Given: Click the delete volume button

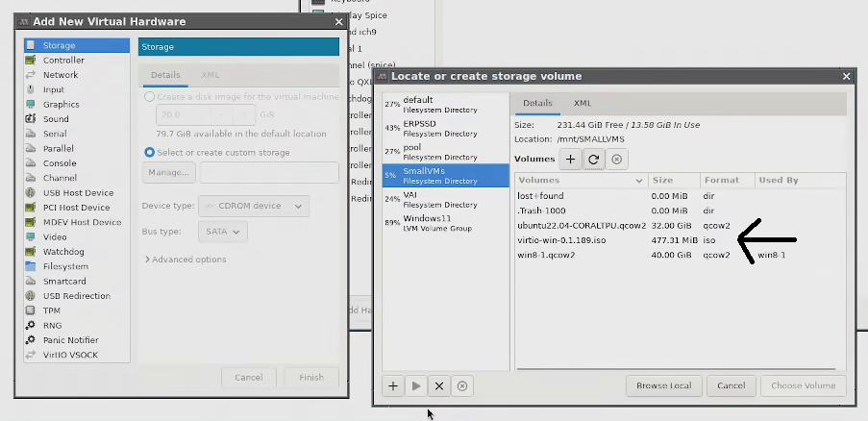Looking at the screenshot, I should click(x=617, y=160).
